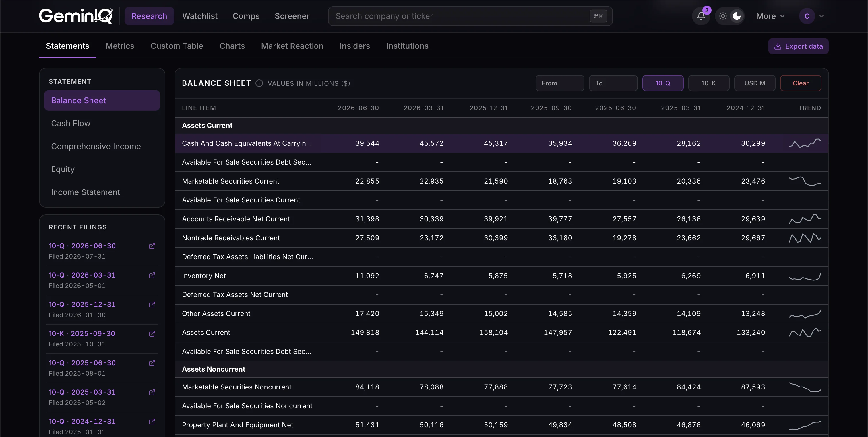The image size is (868, 437).
Task: Select Balance Sheet statement
Action: click(102, 100)
